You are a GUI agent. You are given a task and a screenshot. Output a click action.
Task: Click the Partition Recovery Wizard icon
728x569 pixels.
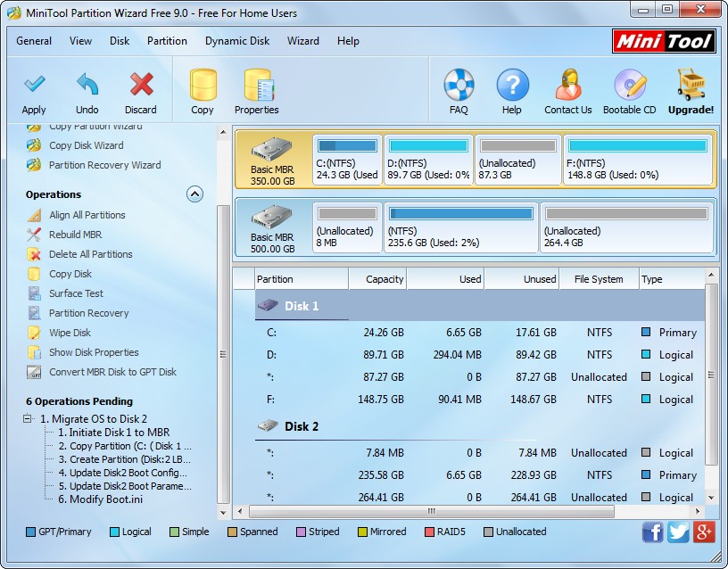click(x=34, y=165)
